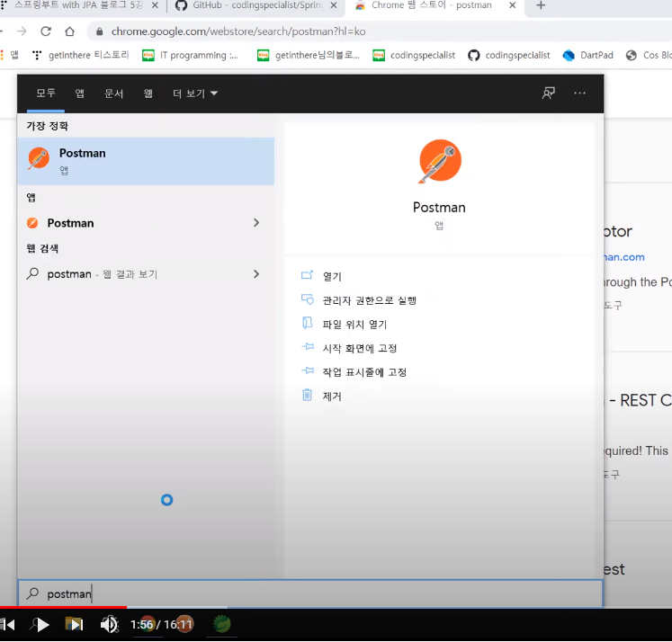Expand the Postman app entry chevron

point(256,223)
